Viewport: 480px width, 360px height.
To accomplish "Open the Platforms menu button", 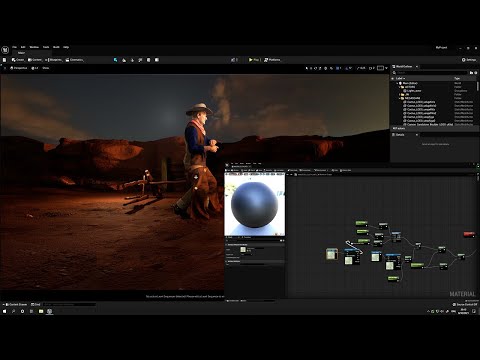I will [x=272, y=60].
